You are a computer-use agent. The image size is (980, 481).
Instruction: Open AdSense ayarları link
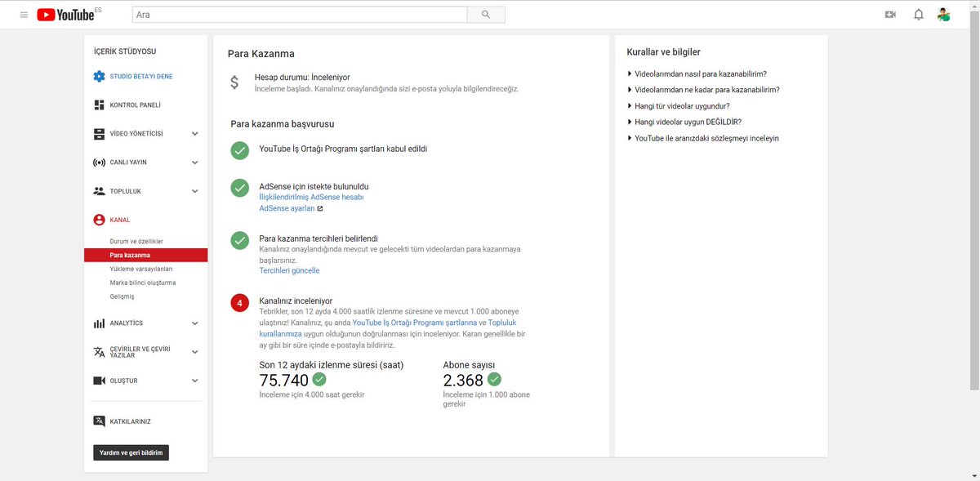pyautogui.click(x=287, y=209)
